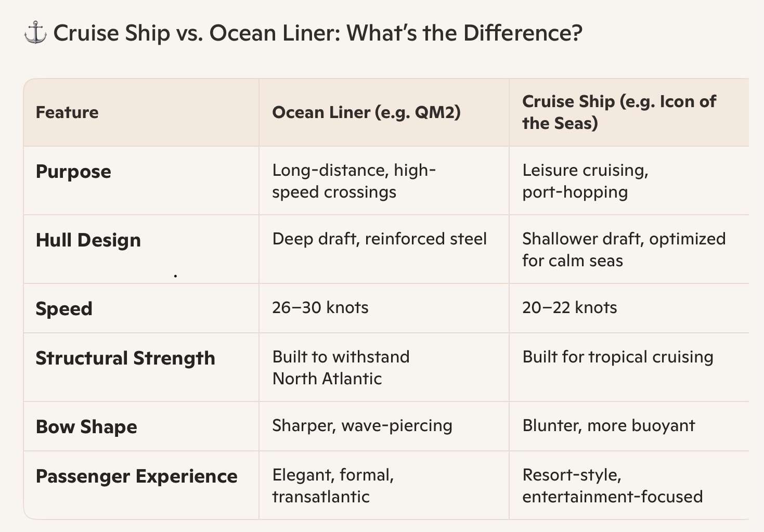The image size is (764, 532).
Task: Click the "Leisure cruising, port-hopping" cell
Action: 585,181
